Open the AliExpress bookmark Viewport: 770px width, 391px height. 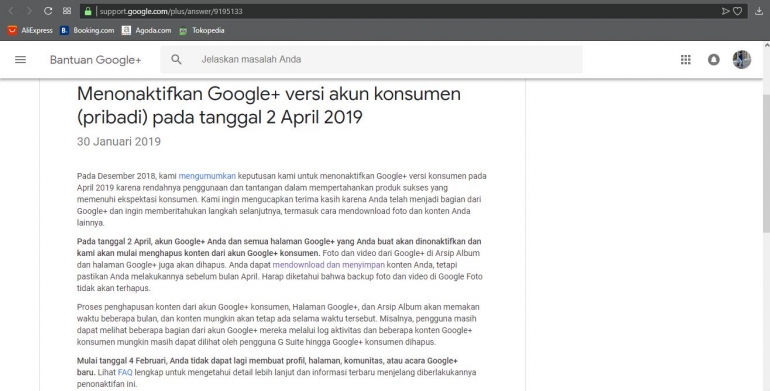30,30
